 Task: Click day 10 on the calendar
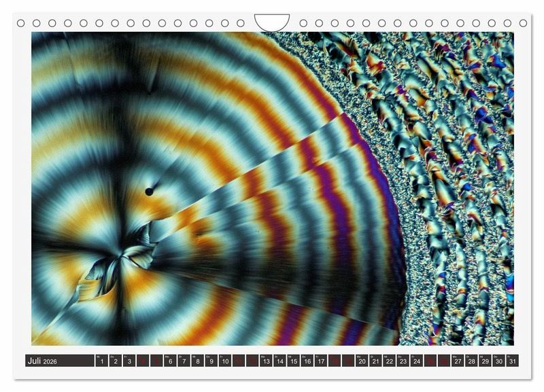(x=224, y=361)
